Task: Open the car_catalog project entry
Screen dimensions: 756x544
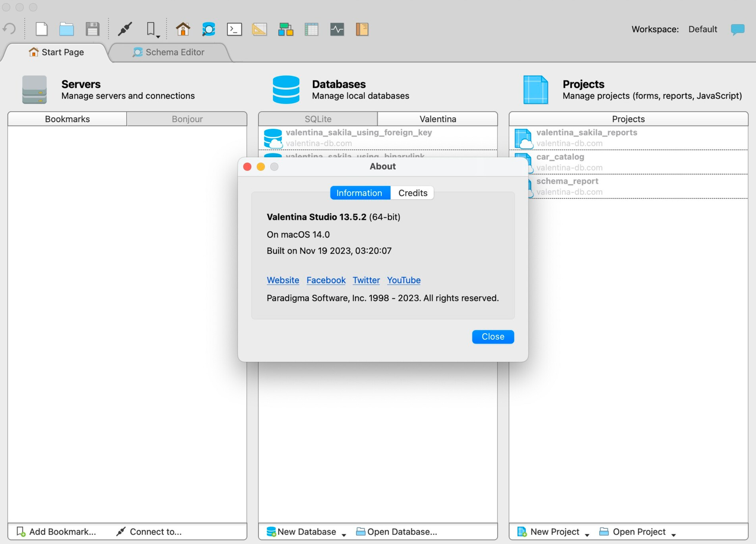Action: [638, 162]
